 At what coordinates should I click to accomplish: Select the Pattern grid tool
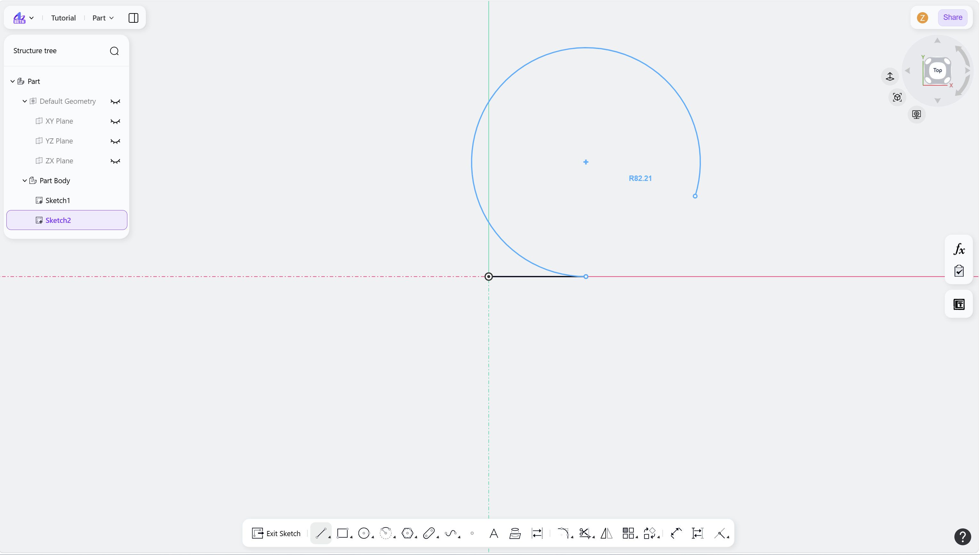(x=628, y=533)
